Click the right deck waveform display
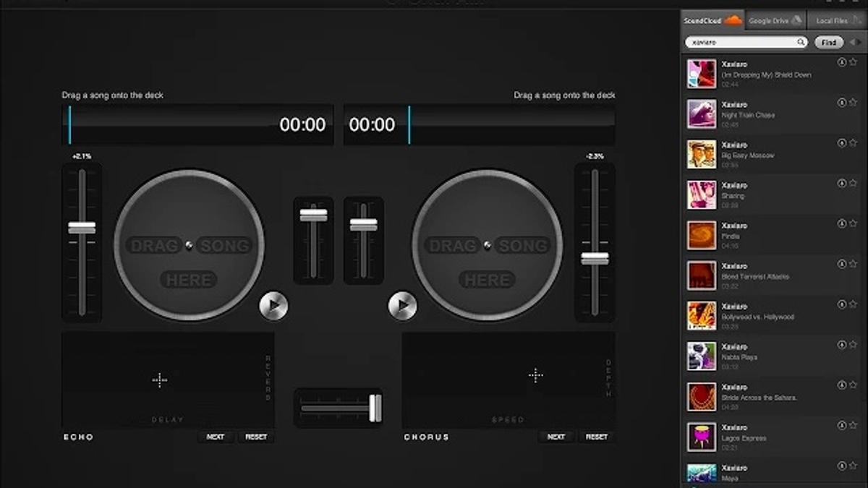Image resolution: width=868 pixels, height=488 pixels. point(479,125)
